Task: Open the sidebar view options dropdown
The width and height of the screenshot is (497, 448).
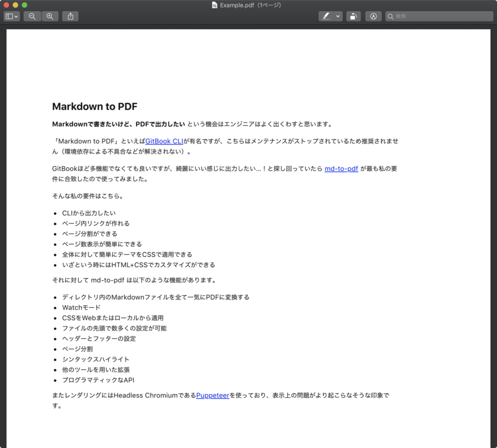Action: 15,16
